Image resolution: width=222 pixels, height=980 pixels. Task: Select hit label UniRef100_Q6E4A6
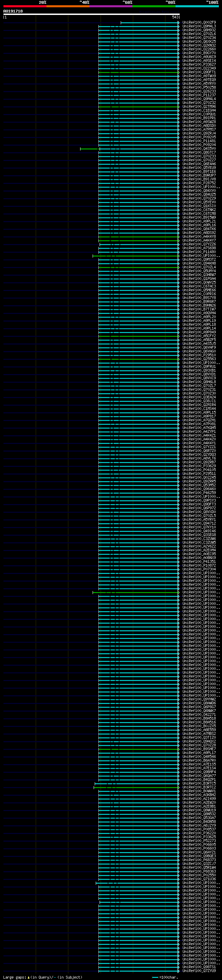point(199,164)
